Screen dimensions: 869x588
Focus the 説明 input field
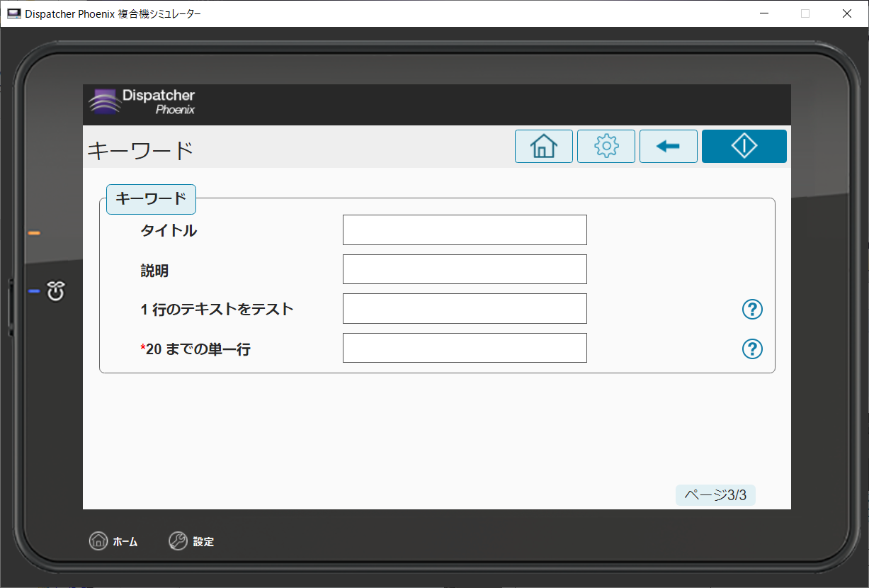pyautogui.click(x=465, y=269)
